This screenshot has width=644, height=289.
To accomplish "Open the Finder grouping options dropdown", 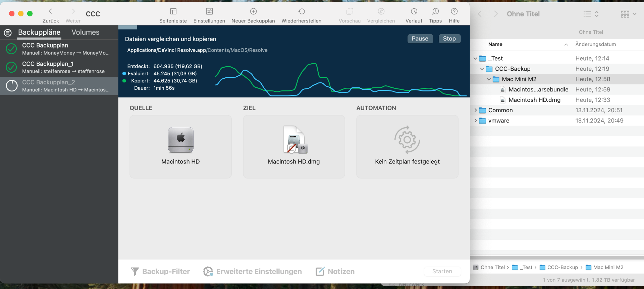I will (x=628, y=14).
